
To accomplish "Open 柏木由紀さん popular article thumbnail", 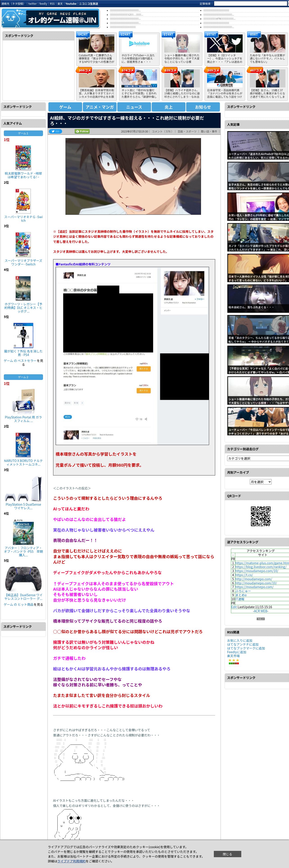I will click(258, 299).
